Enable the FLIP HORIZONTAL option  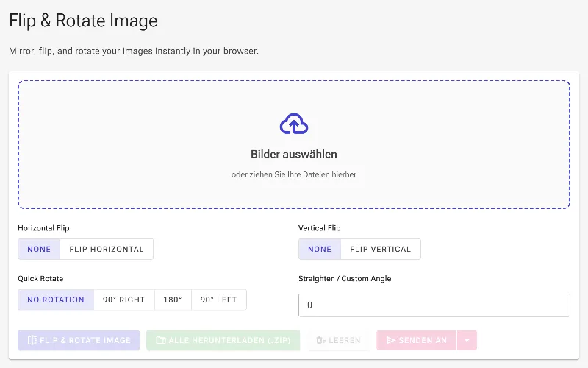point(107,249)
